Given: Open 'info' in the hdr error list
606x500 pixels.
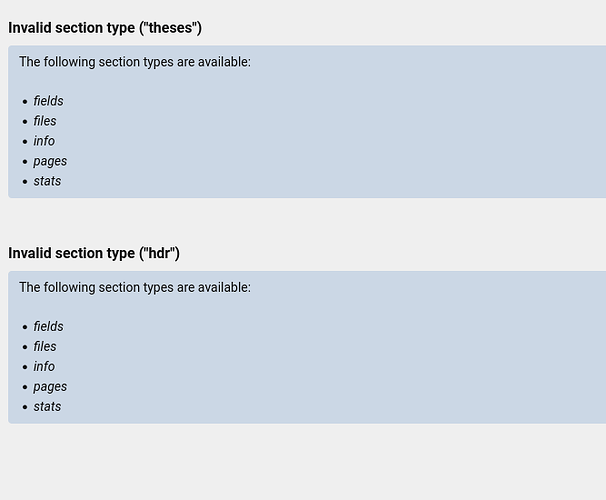Looking at the screenshot, I should [x=44, y=366].
